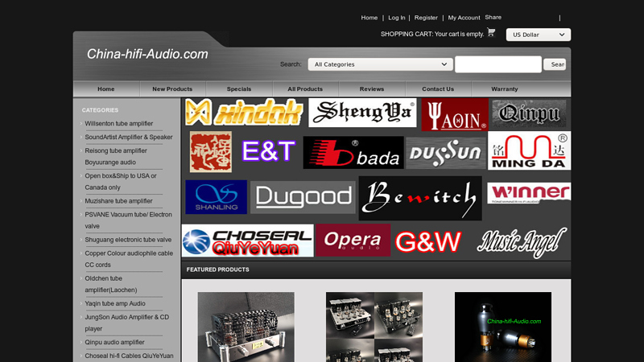Open the US Dollar currency dropdown

click(539, 35)
